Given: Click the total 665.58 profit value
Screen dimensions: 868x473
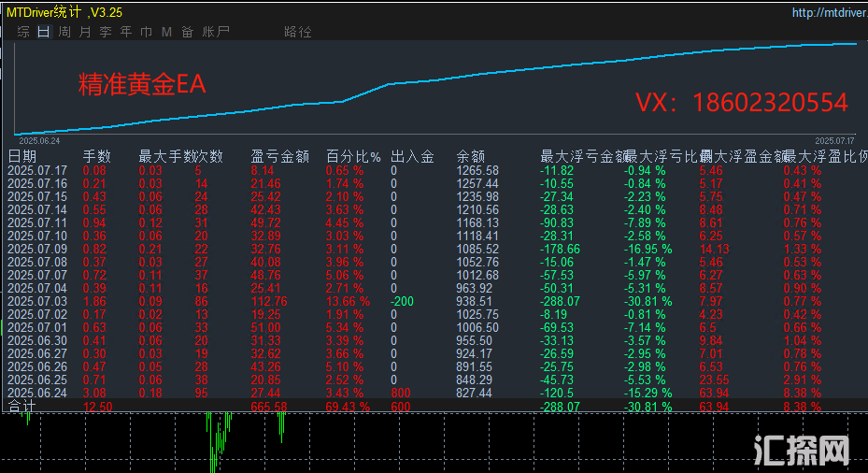Looking at the screenshot, I should click(269, 407).
